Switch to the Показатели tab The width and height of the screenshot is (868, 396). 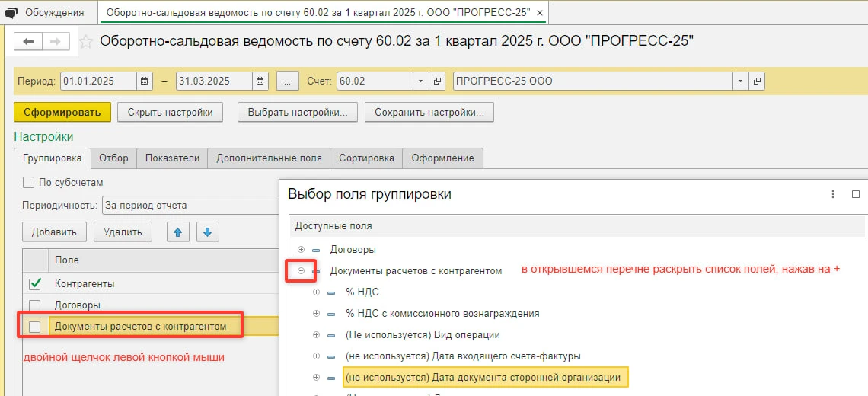pos(172,158)
